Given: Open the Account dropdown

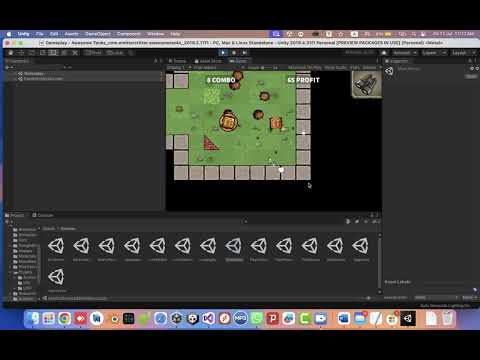Looking at the screenshot, I should point(405,53).
